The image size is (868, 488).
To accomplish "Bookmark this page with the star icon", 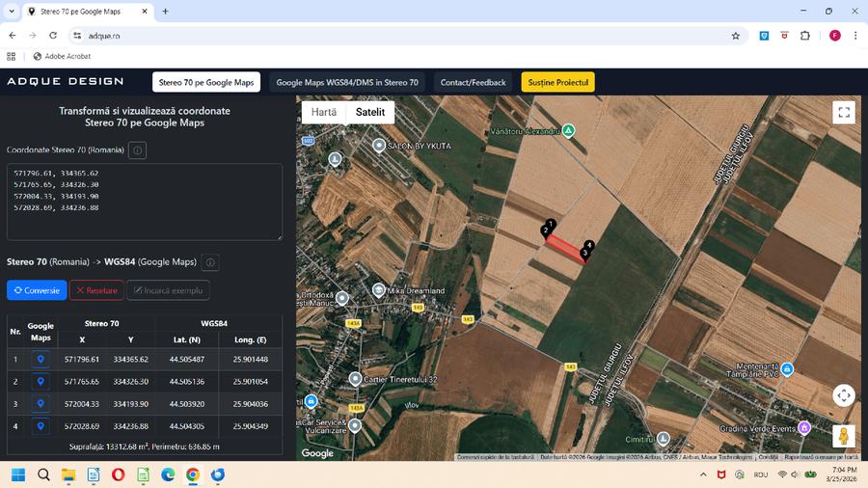I will pos(736,36).
